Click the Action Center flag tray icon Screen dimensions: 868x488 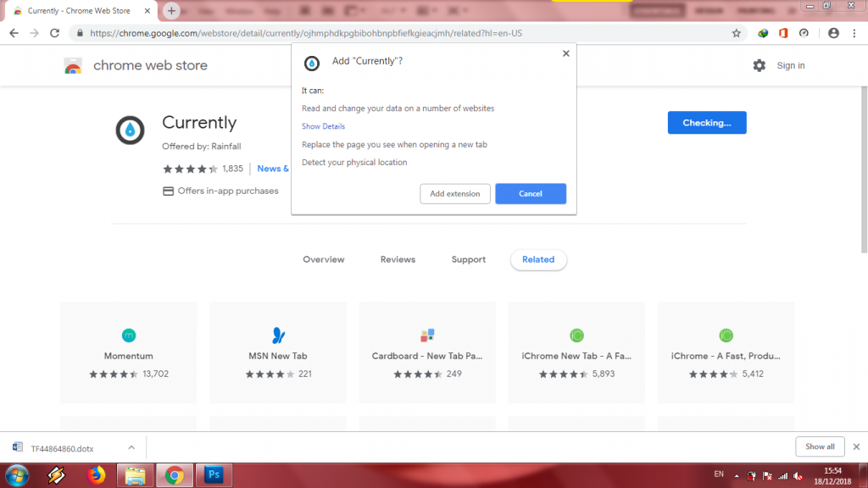[767, 476]
